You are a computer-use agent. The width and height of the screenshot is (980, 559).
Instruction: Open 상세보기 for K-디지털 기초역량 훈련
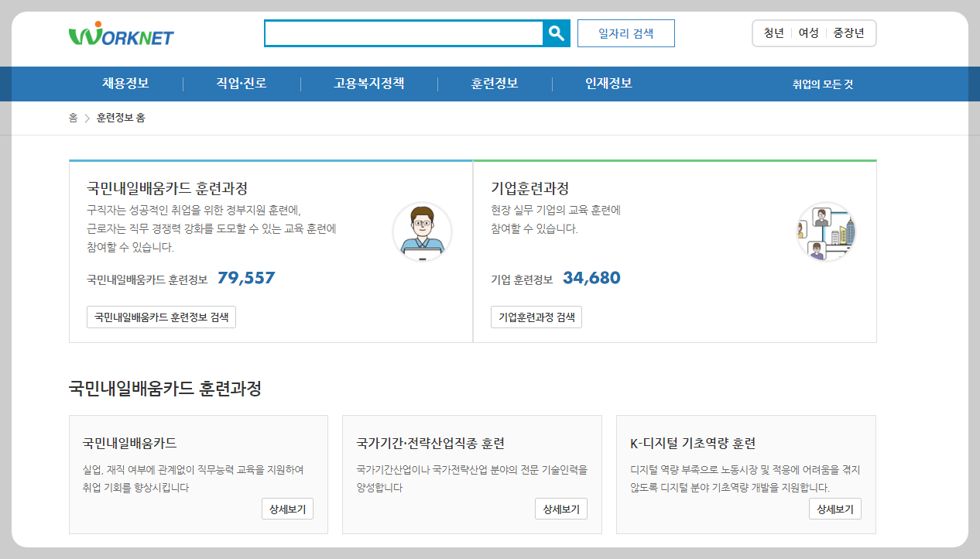coord(835,509)
